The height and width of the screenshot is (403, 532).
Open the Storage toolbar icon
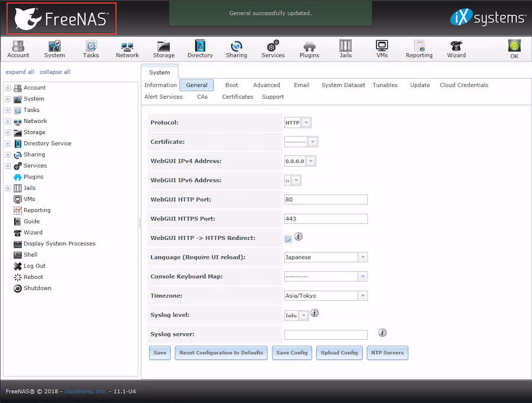(x=164, y=48)
